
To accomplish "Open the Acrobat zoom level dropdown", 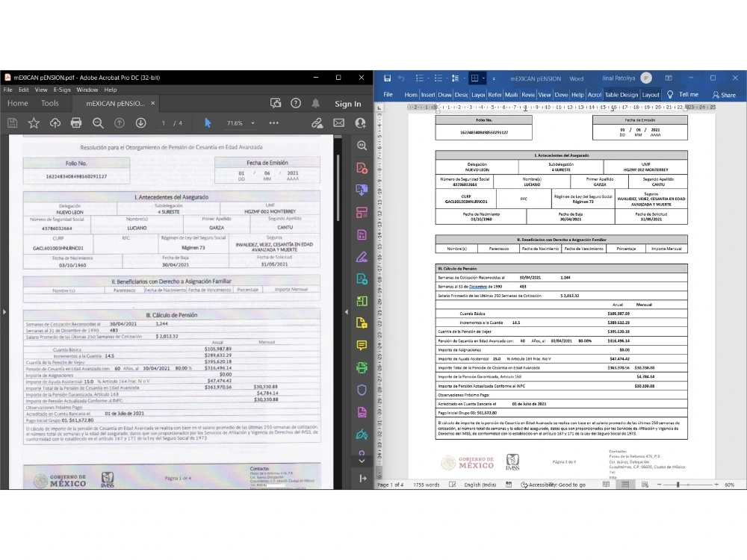I will tap(253, 123).
